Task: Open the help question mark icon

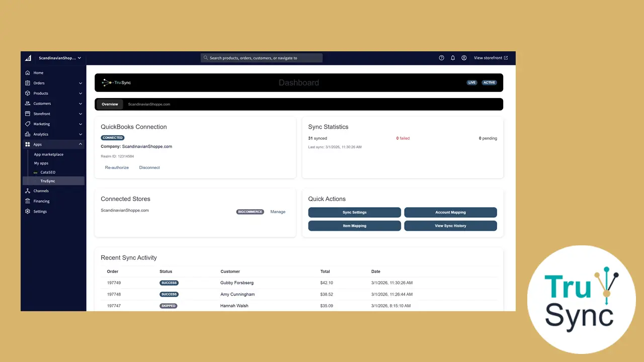Action: click(x=442, y=58)
